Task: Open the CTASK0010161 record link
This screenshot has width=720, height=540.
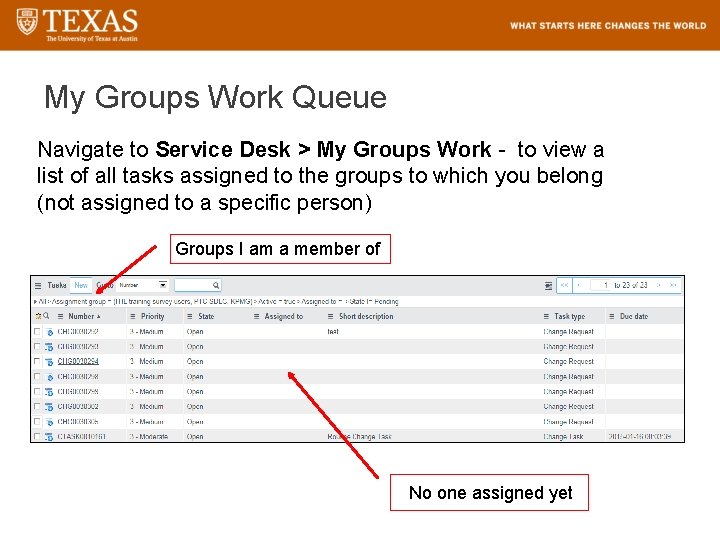Action: pyautogui.click(x=81, y=437)
